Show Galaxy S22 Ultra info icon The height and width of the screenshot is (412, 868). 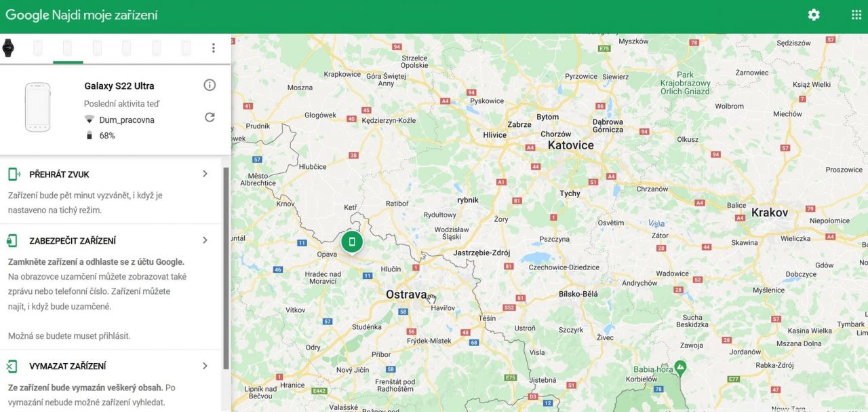[210, 85]
